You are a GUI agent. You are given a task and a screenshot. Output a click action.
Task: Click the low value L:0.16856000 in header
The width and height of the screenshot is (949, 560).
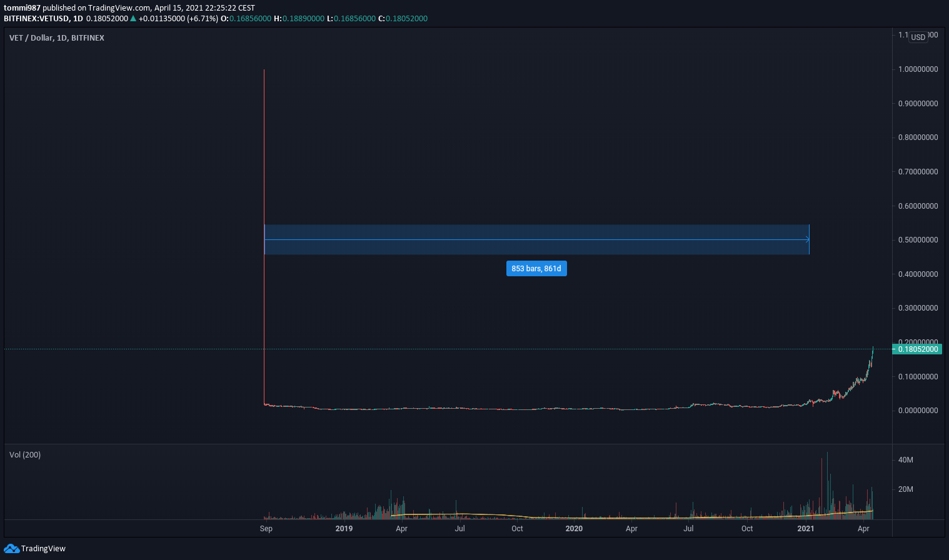[x=351, y=19]
